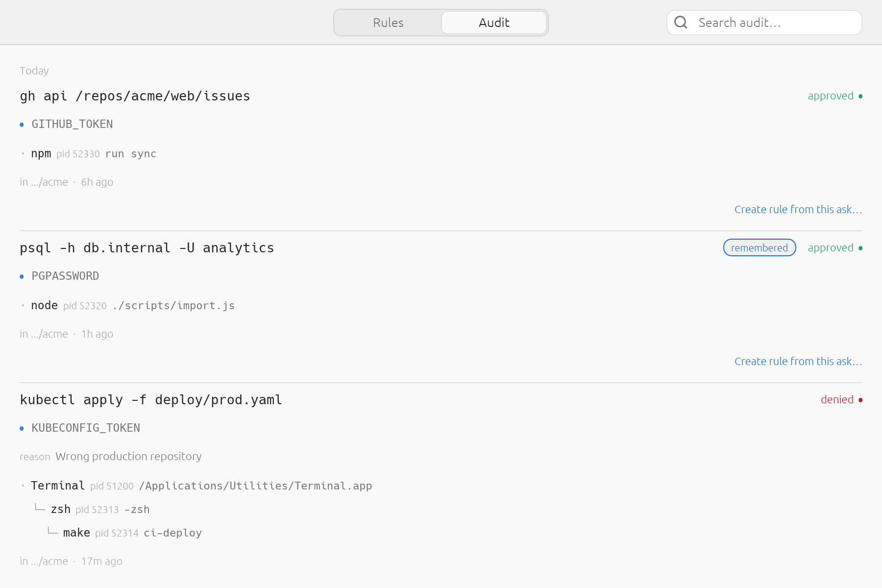Click the remembered badge on psql entry
Screen dimensions: 882x588
coord(759,247)
